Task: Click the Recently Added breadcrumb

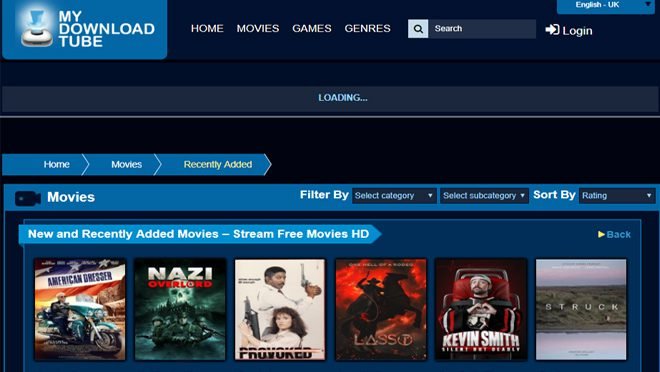Action: 218,165
